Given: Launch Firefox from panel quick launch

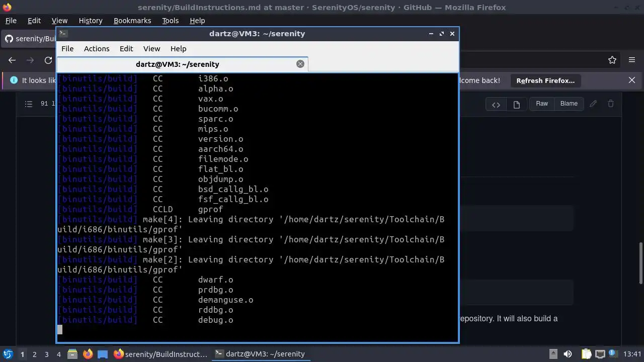Looking at the screenshot, I should click(88, 354).
